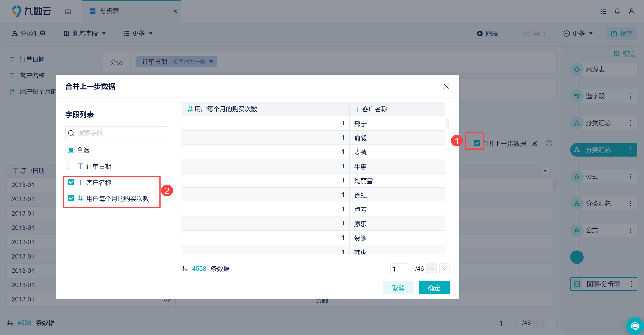Focus the 搜索字段 search box
This screenshot has width=644, height=335.
point(117,133)
